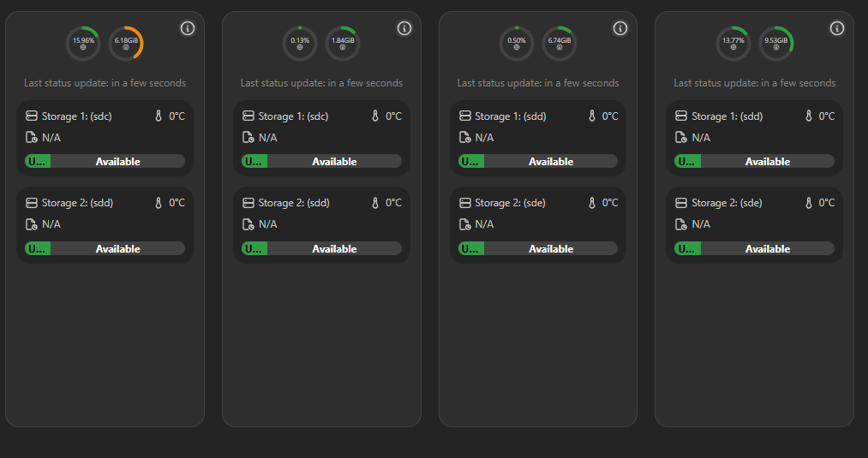The height and width of the screenshot is (458, 868).
Task: Click Storage 1: (sdd) label in fourth card
Action: click(x=727, y=116)
